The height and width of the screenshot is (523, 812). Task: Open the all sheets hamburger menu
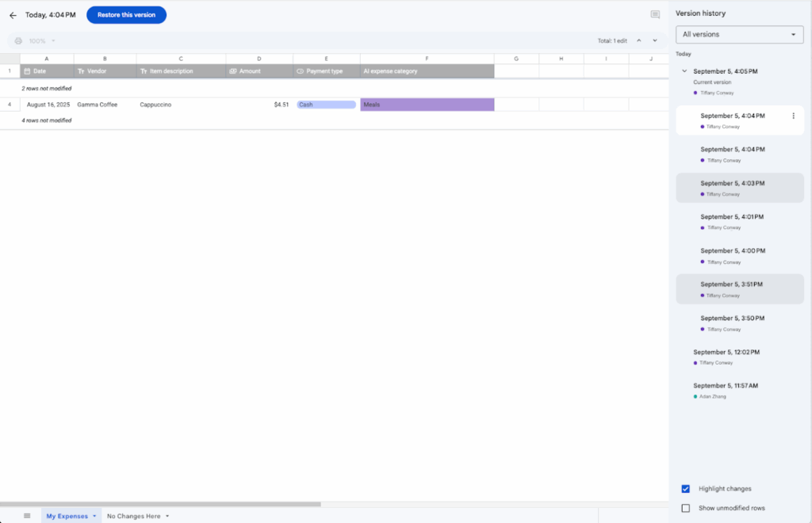click(27, 516)
